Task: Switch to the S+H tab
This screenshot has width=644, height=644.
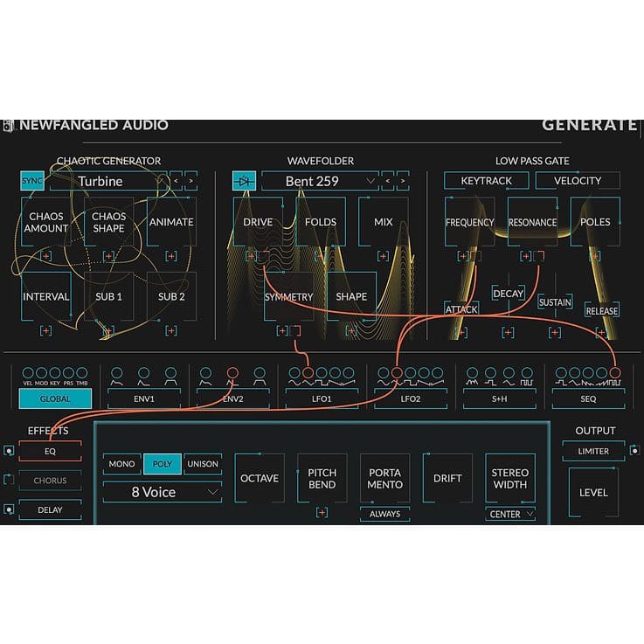Action: point(500,398)
